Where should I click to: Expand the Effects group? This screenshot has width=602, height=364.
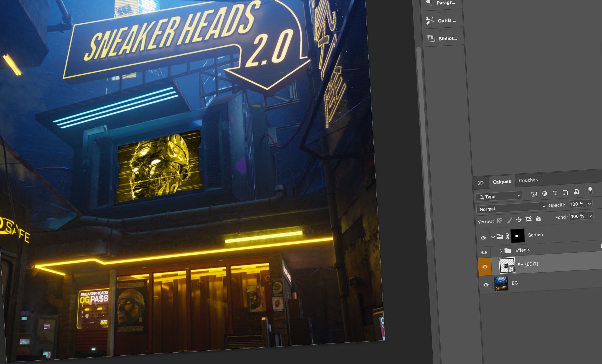pyautogui.click(x=500, y=251)
